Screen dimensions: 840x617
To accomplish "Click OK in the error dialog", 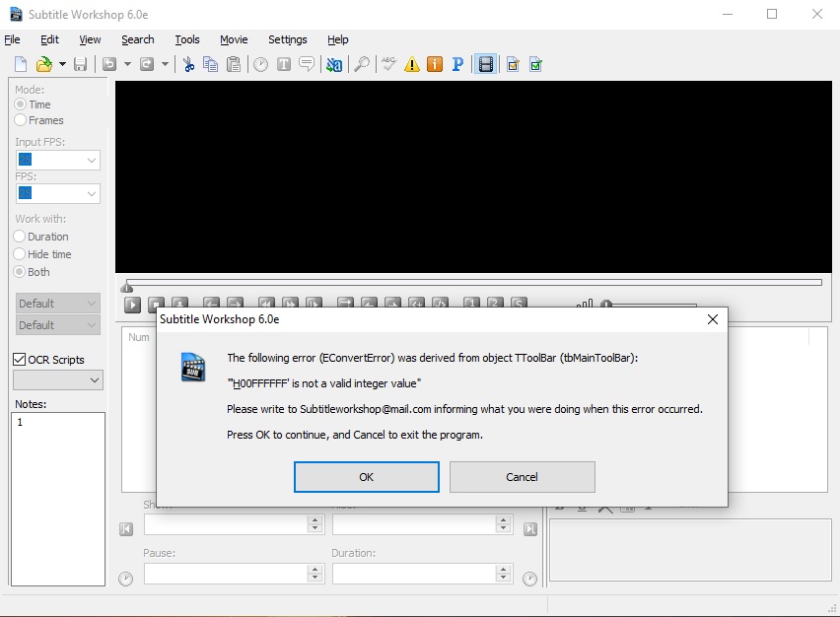I will tap(367, 477).
